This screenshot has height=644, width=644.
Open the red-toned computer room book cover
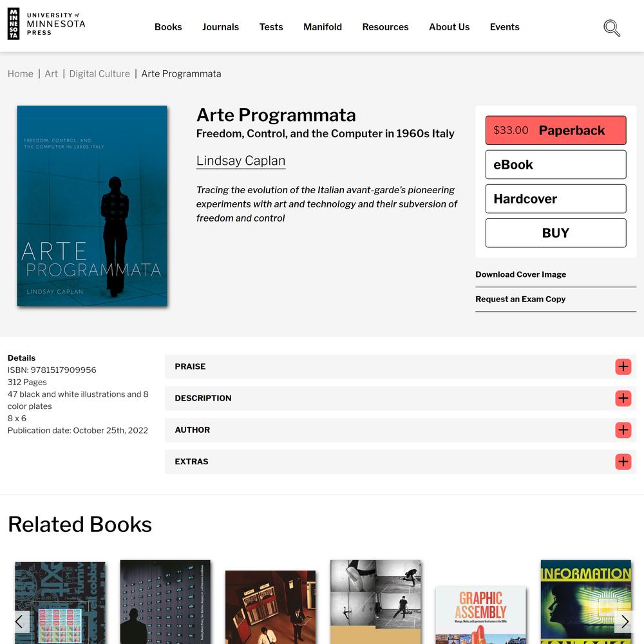click(x=270, y=607)
